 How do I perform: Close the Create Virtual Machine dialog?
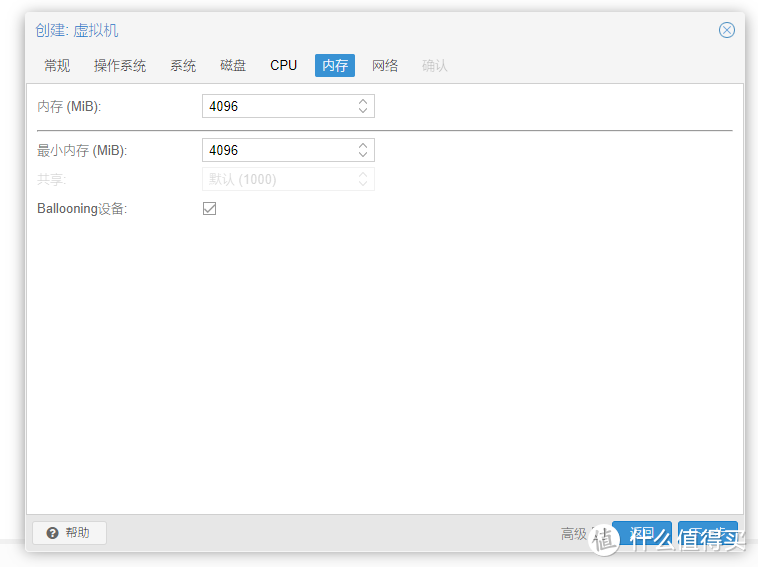tap(726, 30)
